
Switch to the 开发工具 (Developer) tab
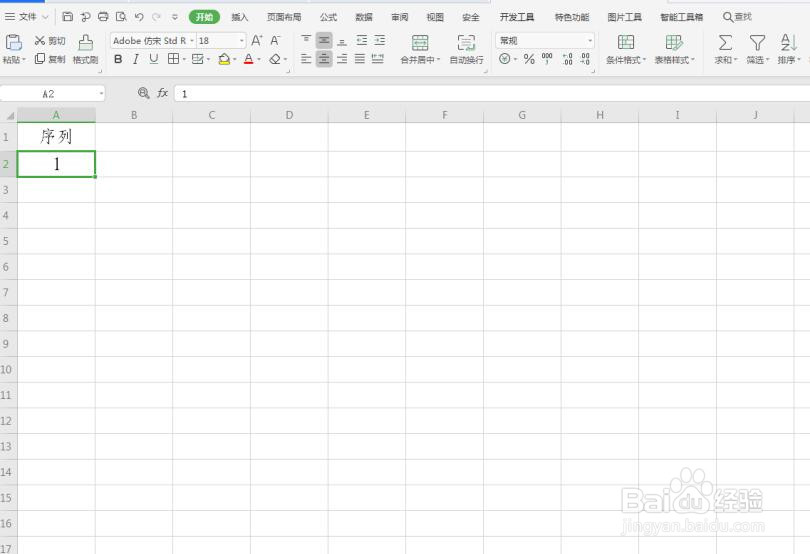[517, 17]
